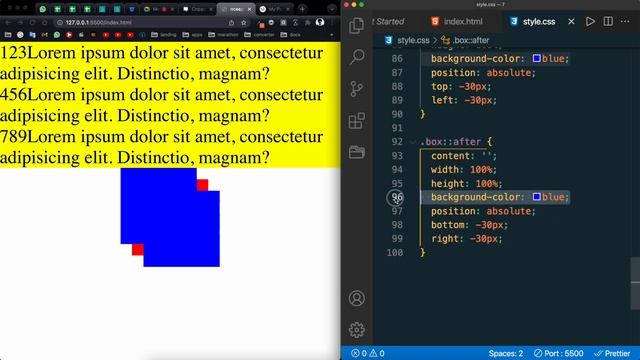
Task: Switch to the index.html editor tab
Action: 457,21
